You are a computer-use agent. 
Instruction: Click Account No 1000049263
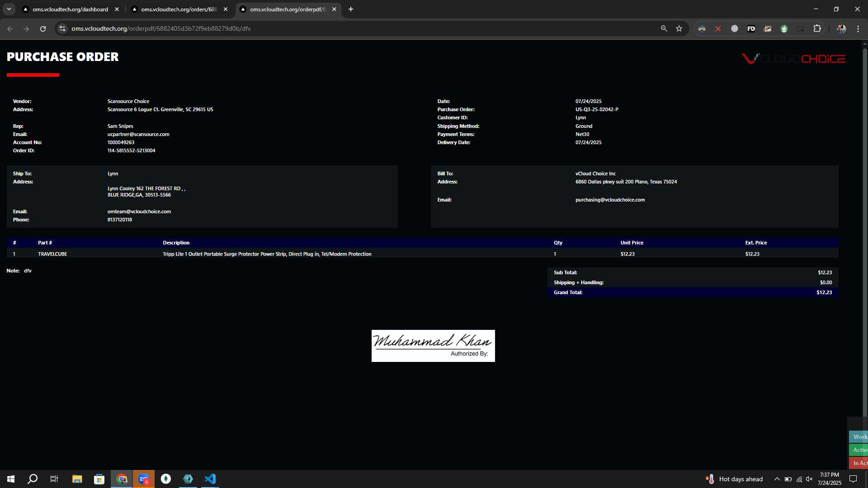(x=121, y=142)
